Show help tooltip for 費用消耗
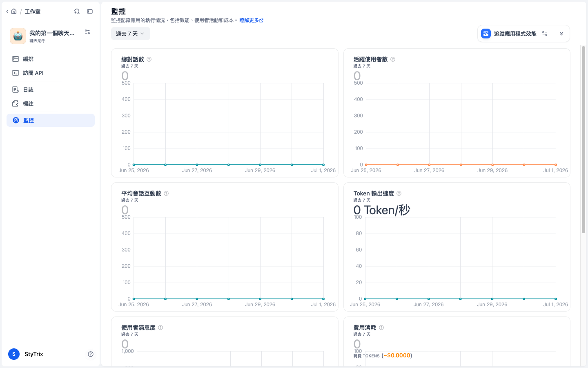588x368 pixels. coord(381,328)
